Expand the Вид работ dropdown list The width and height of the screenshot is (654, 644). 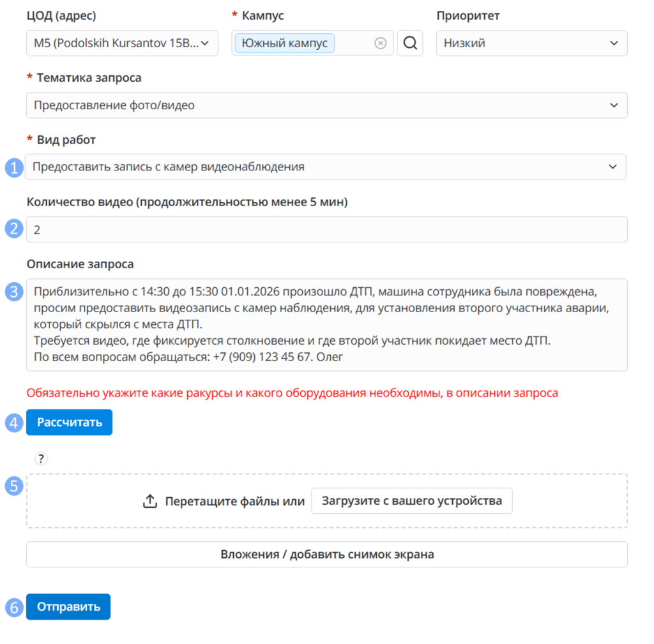click(x=325, y=167)
